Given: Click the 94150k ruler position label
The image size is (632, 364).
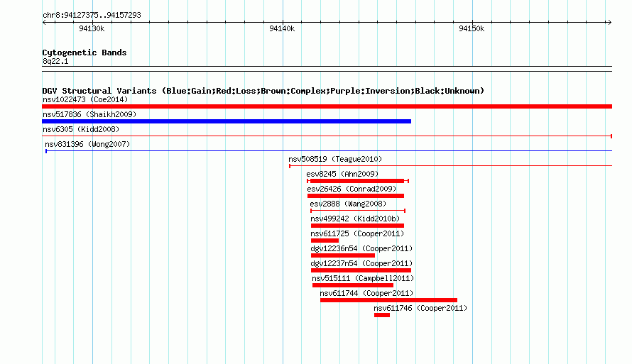Looking at the screenshot, I should coord(472,28).
